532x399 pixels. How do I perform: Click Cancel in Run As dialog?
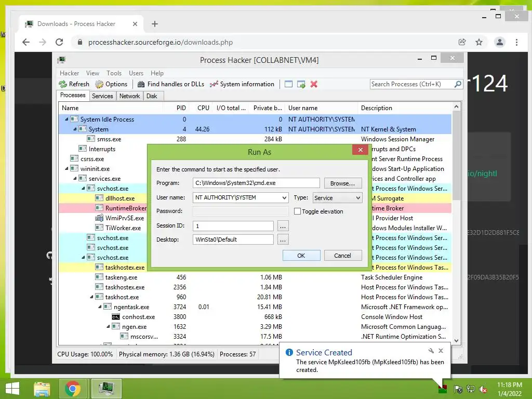tap(343, 256)
